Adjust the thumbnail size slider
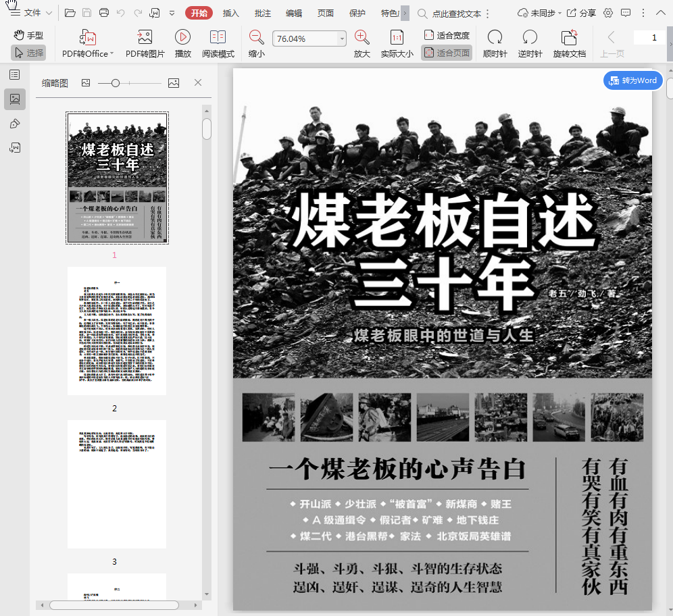Screen dimensions: 673x616 tap(116, 82)
